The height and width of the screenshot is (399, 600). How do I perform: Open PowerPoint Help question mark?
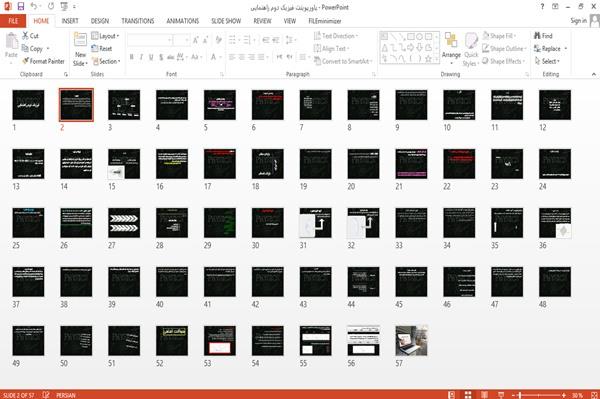point(542,7)
